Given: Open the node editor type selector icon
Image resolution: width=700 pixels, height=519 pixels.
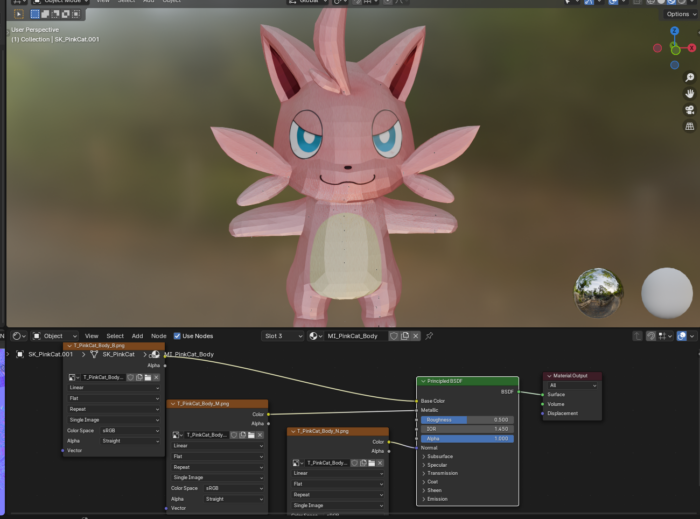Looking at the screenshot, I should click(19, 336).
